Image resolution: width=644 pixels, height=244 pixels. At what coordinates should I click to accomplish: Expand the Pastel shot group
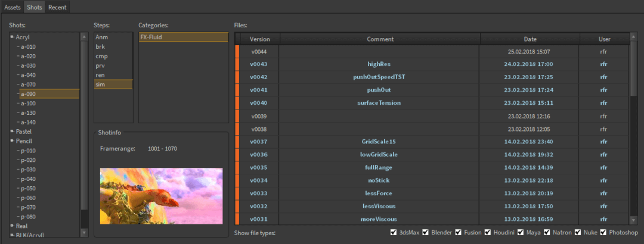pos(12,132)
